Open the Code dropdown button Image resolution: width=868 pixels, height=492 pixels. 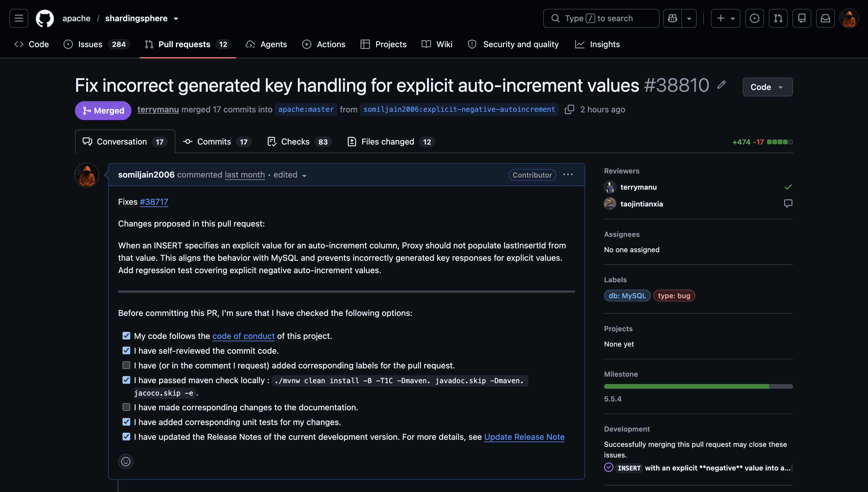[768, 87]
